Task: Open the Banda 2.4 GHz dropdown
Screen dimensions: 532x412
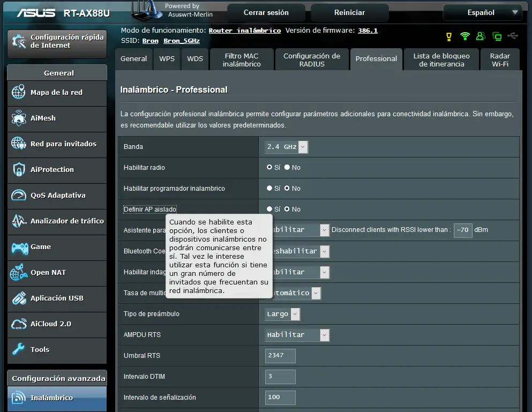Action: pyautogui.click(x=286, y=147)
